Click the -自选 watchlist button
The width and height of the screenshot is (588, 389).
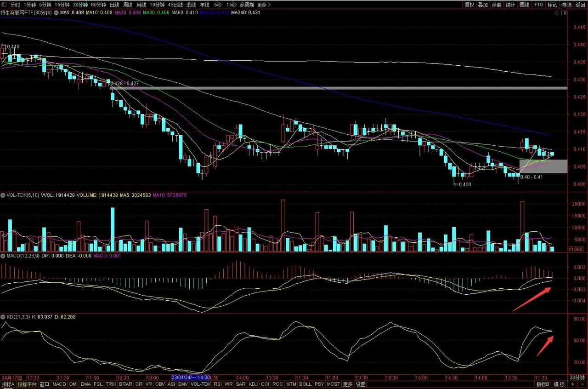(x=566, y=5)
